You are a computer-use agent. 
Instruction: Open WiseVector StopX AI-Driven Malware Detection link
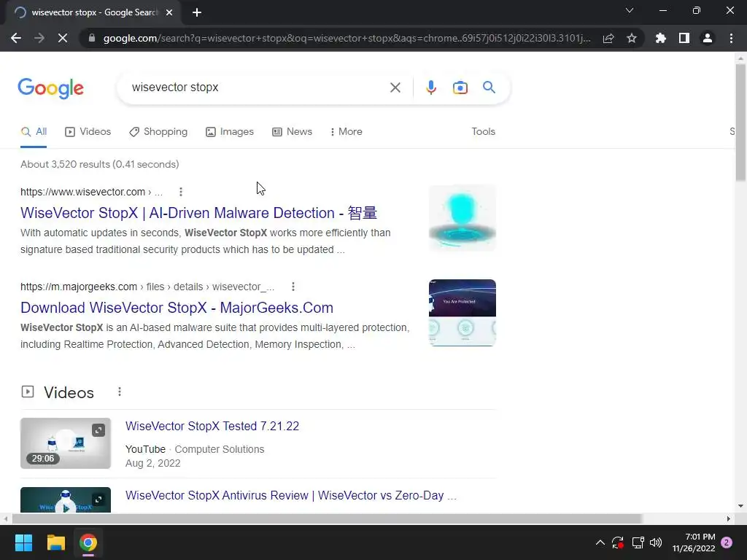[198, 213]
